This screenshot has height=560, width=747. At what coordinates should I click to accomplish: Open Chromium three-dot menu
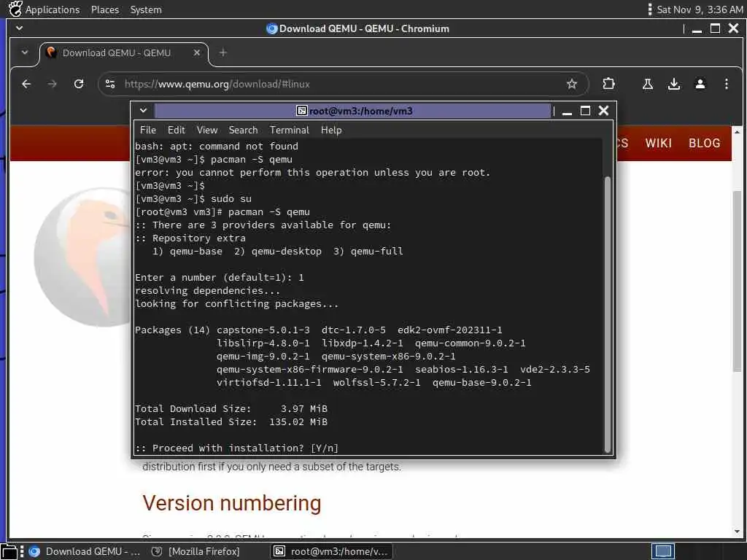click(x=726, y=85)
